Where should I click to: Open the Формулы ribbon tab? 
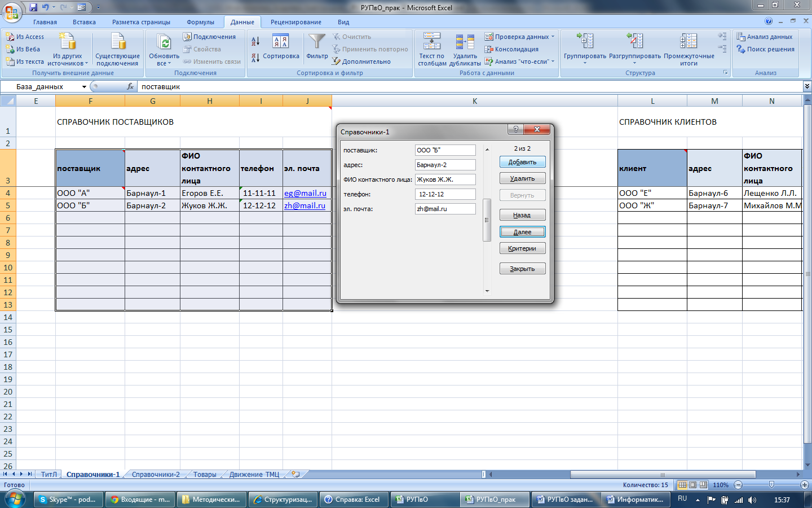[200, 22]
